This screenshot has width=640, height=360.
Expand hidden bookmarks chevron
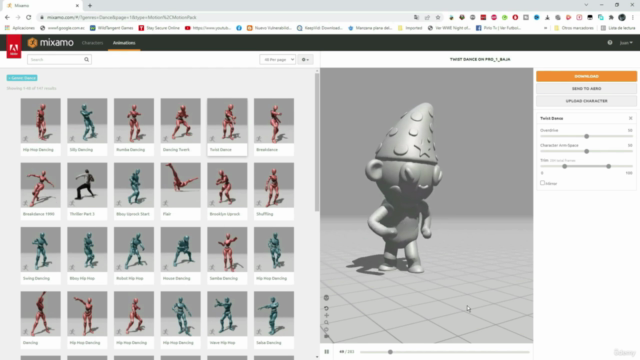point(546,28)
